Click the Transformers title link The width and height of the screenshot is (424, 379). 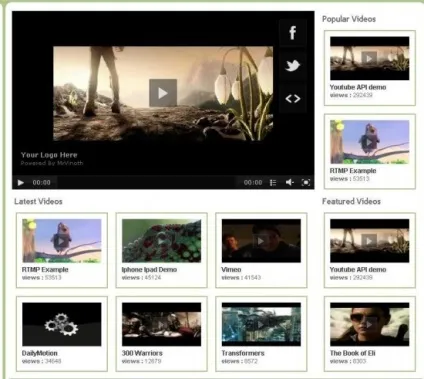(x=243, y=353)
